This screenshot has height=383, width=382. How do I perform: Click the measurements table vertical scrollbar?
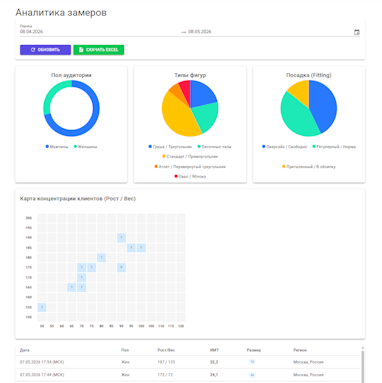363,365
